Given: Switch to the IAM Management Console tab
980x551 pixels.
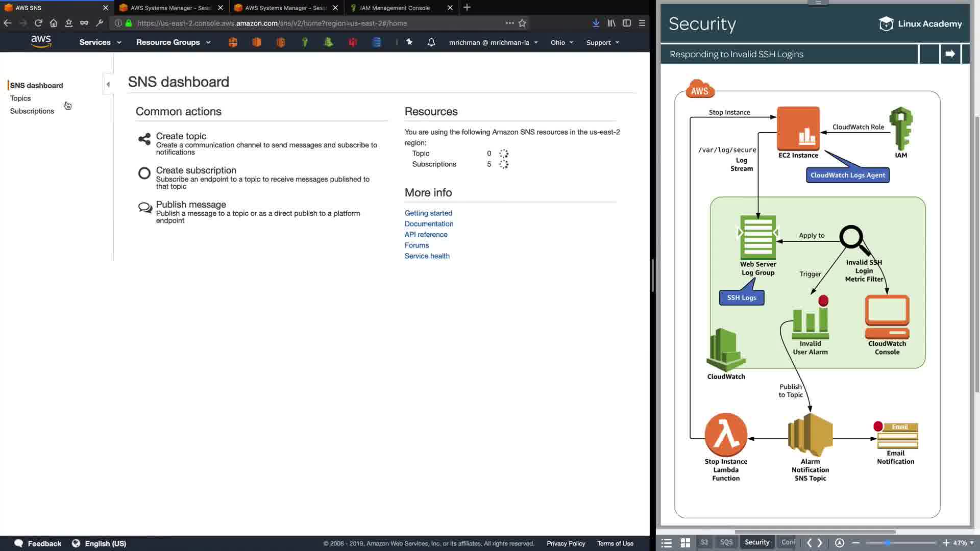Looking at the screenshot, I should click(395, 8).
